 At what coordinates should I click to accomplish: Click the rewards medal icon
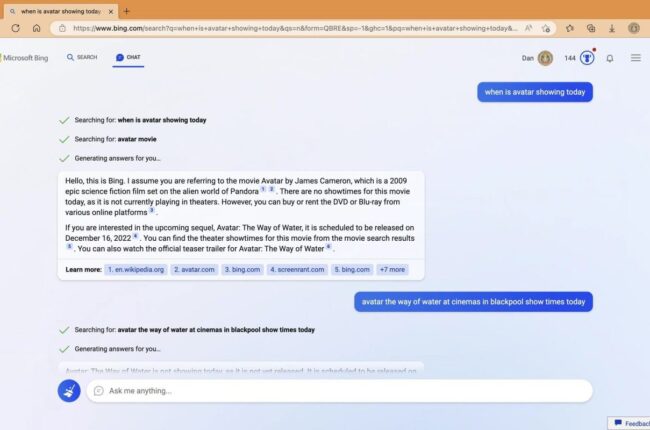pos(587,58)
